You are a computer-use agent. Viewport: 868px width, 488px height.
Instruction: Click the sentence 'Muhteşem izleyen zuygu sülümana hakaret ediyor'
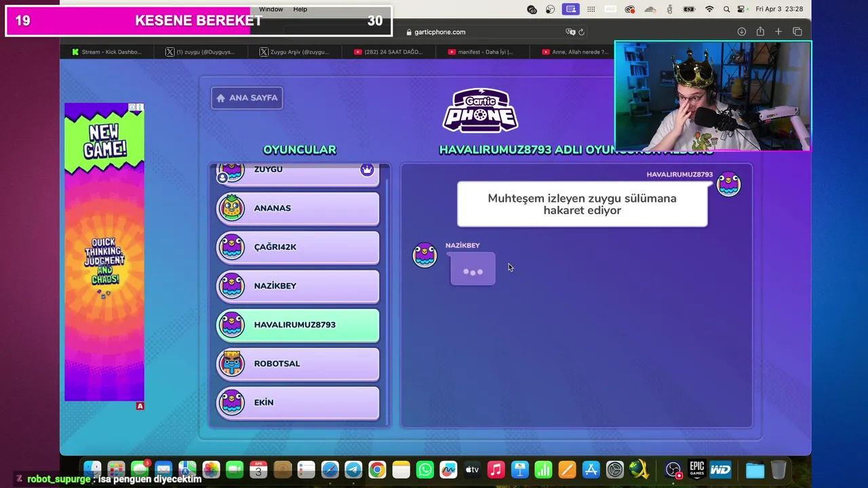point(582,204)
